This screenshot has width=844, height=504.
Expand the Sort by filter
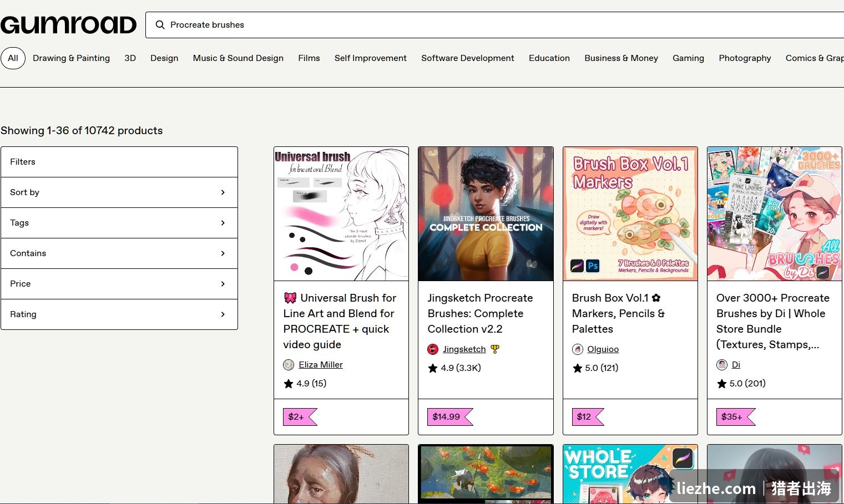[x=119, y=192]
